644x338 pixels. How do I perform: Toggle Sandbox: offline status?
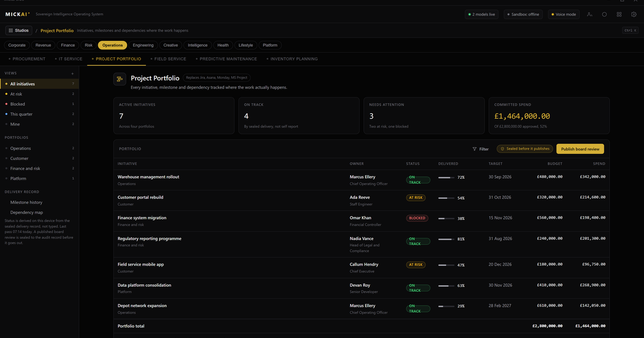click(x=524, y=14)
